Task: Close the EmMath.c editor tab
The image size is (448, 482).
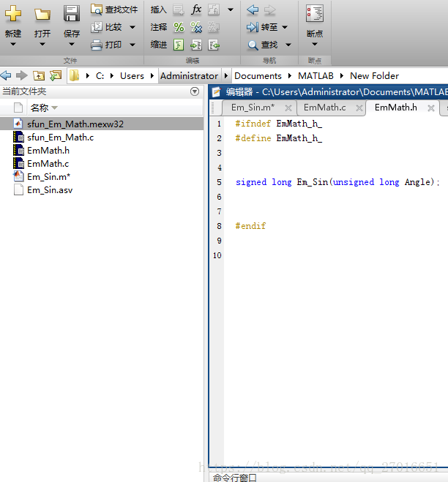Action: pos(359,108)
